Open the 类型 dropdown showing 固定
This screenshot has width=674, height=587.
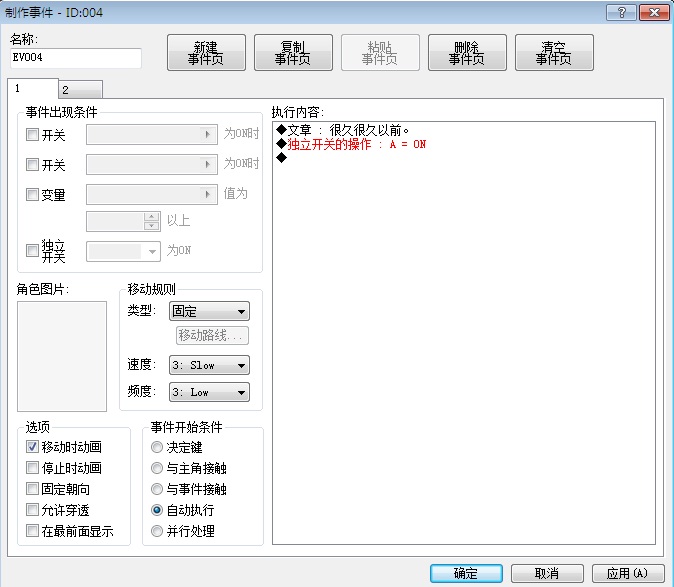tap(209, 311)
